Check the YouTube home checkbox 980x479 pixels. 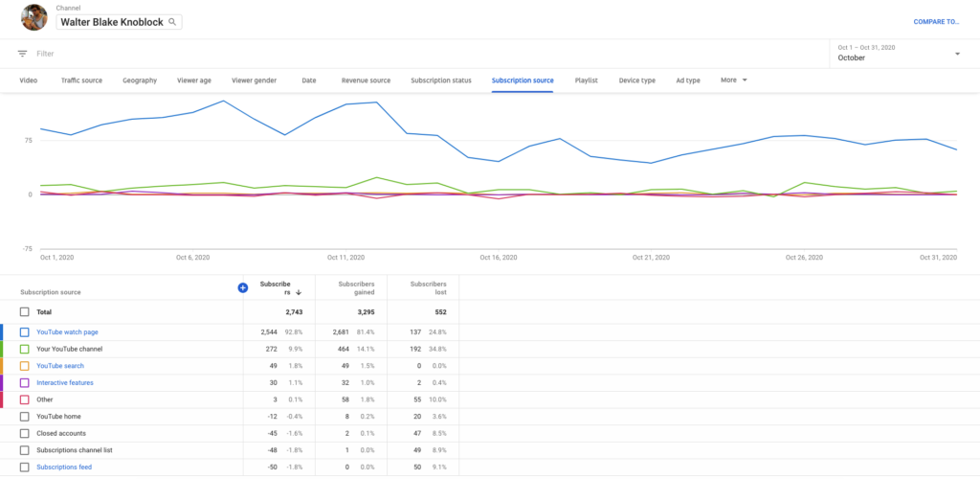pyautogui.click(x=24, y=417)
